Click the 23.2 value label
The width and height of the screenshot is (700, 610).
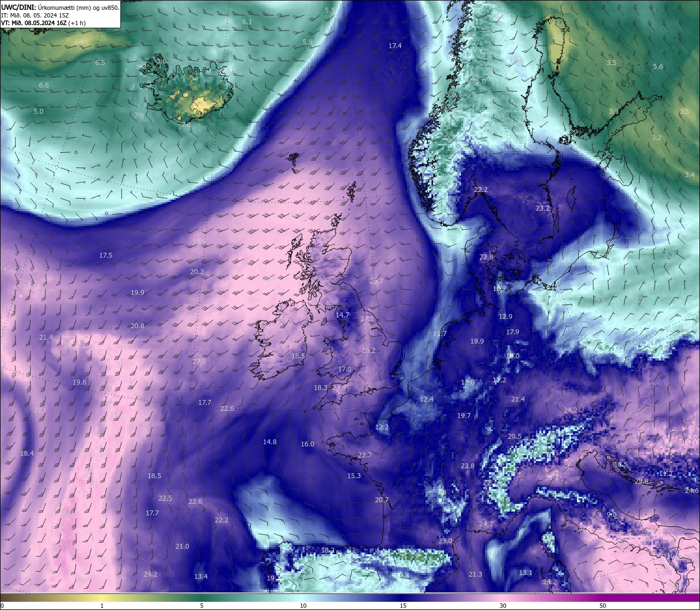point(542,208)
